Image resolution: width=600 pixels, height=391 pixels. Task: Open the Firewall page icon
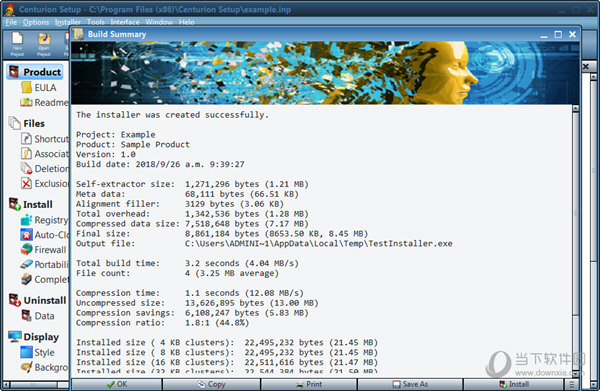tap(26, 249)
